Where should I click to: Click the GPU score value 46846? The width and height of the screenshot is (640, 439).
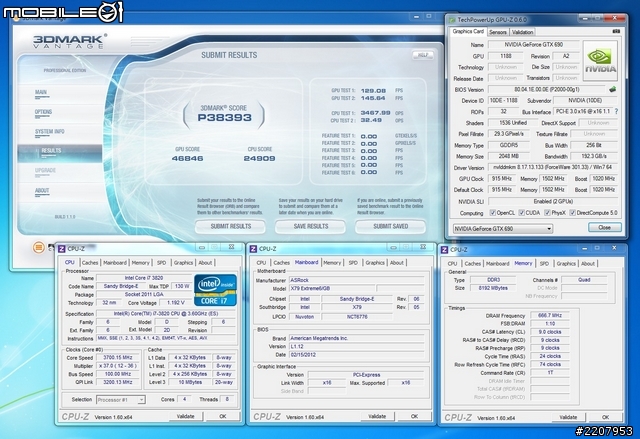coord(187,158)
